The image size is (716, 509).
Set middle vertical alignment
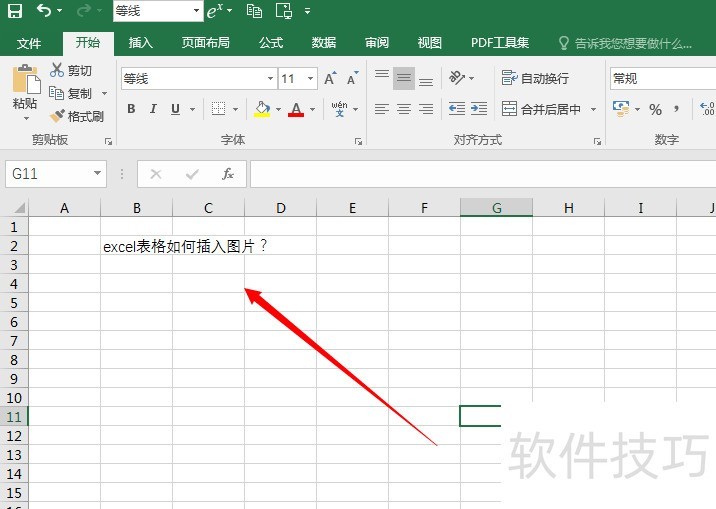(404, 78)
